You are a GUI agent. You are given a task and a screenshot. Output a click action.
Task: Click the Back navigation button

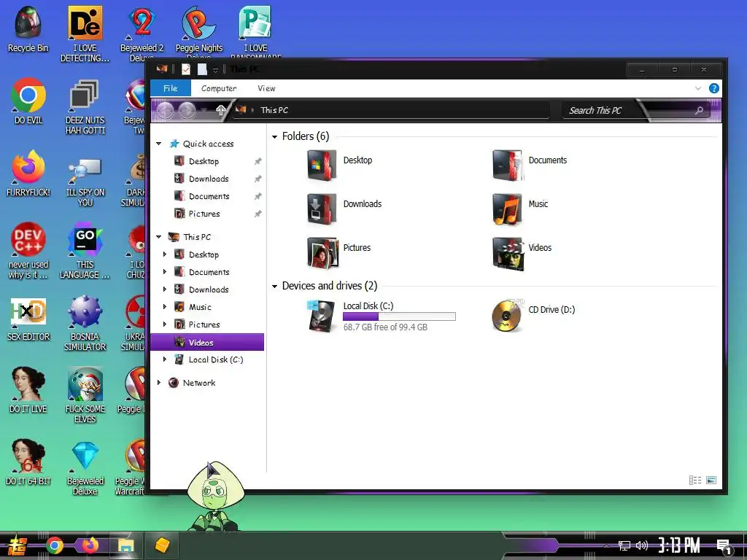166,111
